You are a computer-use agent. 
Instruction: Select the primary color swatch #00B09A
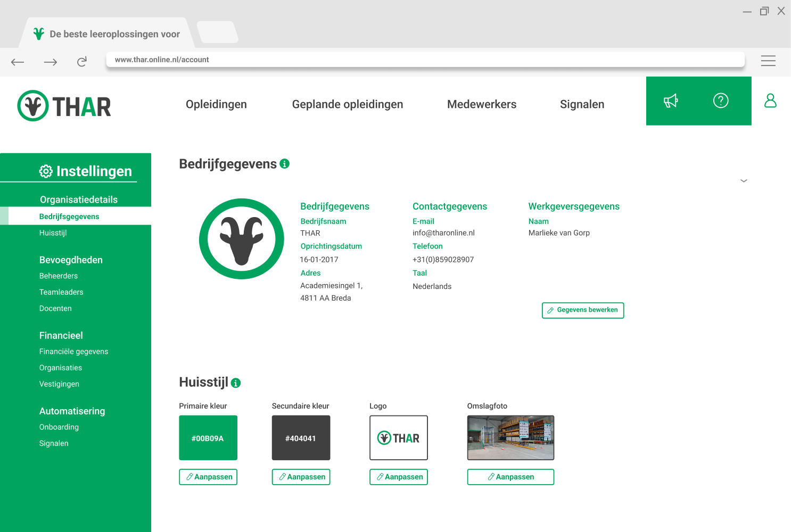click(x=208, y=438)
